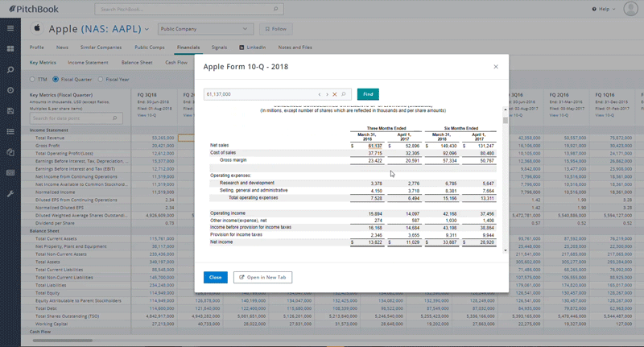Viewport: 644px width, 347px height.
Task: Select the Fiscal Quarter radio button
Action: point(56,79)
